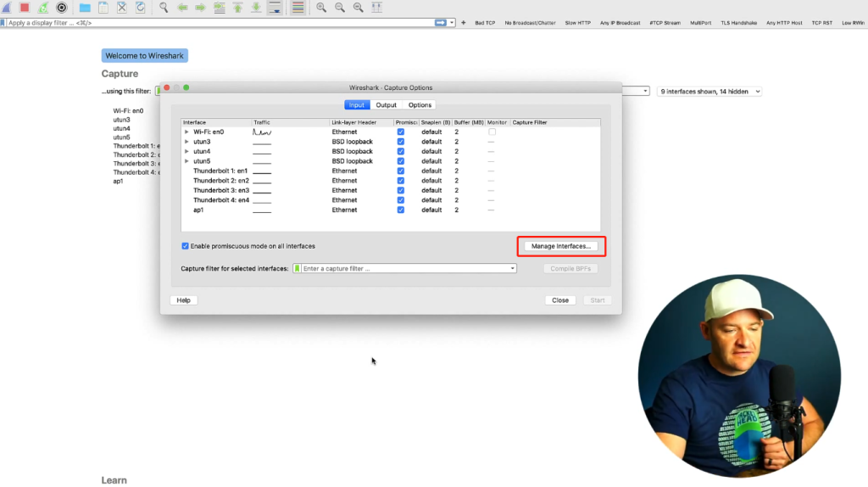This screenshot has height=487, width=868.
Task: Click the Enter a capture filter field
Action: pyautogui.click(x=405, y=269)
